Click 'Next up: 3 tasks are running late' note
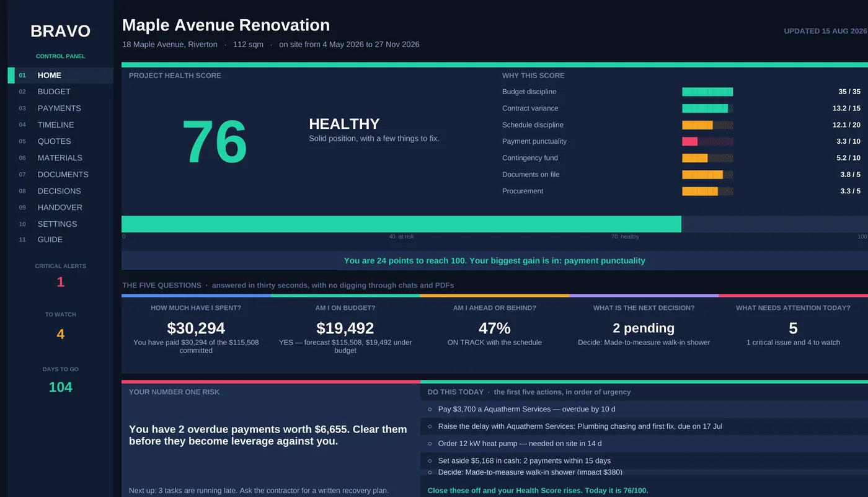 pyautogui.click(x=259, y=491)
